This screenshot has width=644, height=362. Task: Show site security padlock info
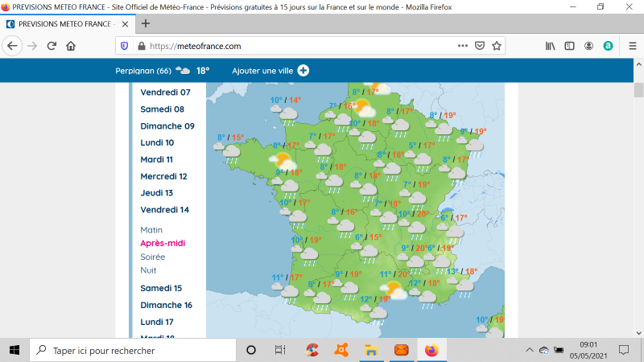pos(142,46)
